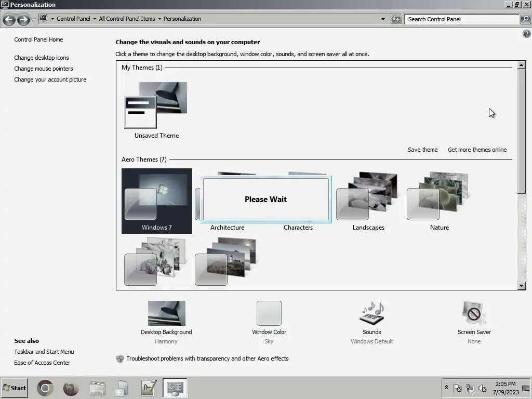Expand the arrow before Control Panel breadcrumb
Screen dimensions: 532x399
pyautogui.click(x=52, y=19)
